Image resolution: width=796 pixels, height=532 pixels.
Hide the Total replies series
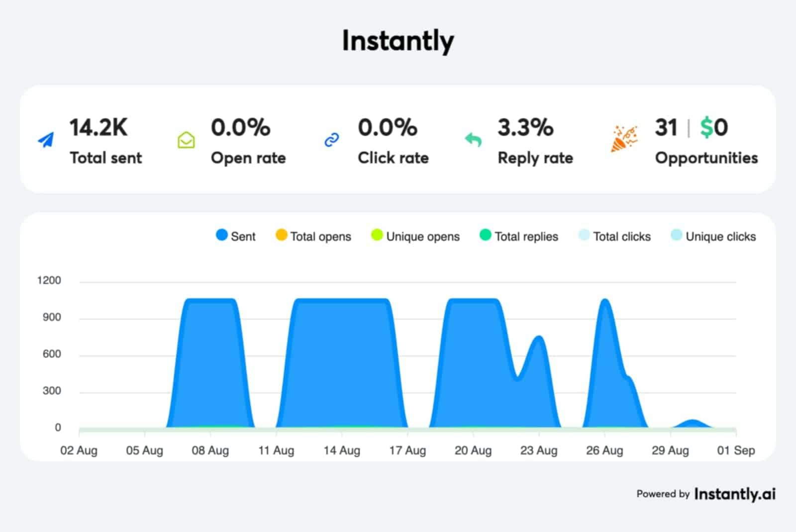(519, 236)
